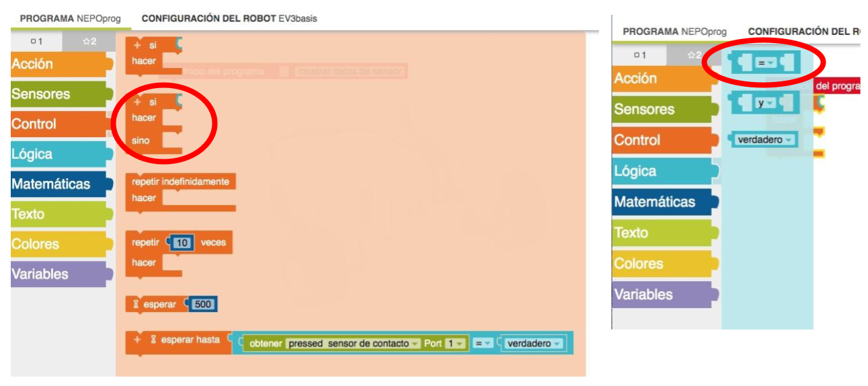Select the 'repetir indefinidamente' loop block

click(180, 182)
